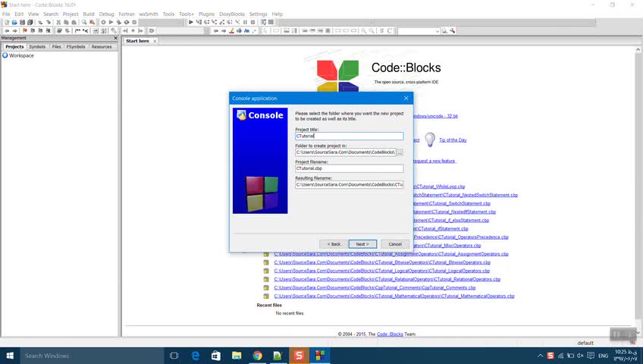Open recent project CTutorial_MathematicalOperators.cbp link

pos(394,296)
